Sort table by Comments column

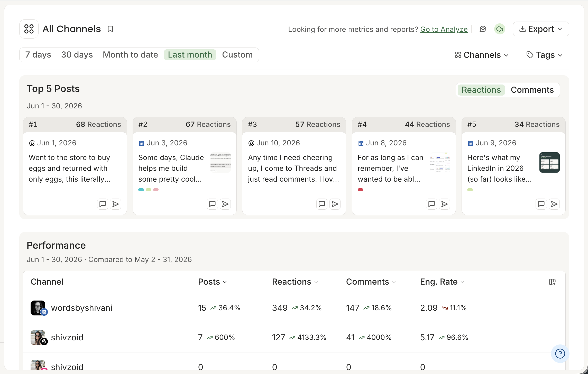tap(371, 282)
